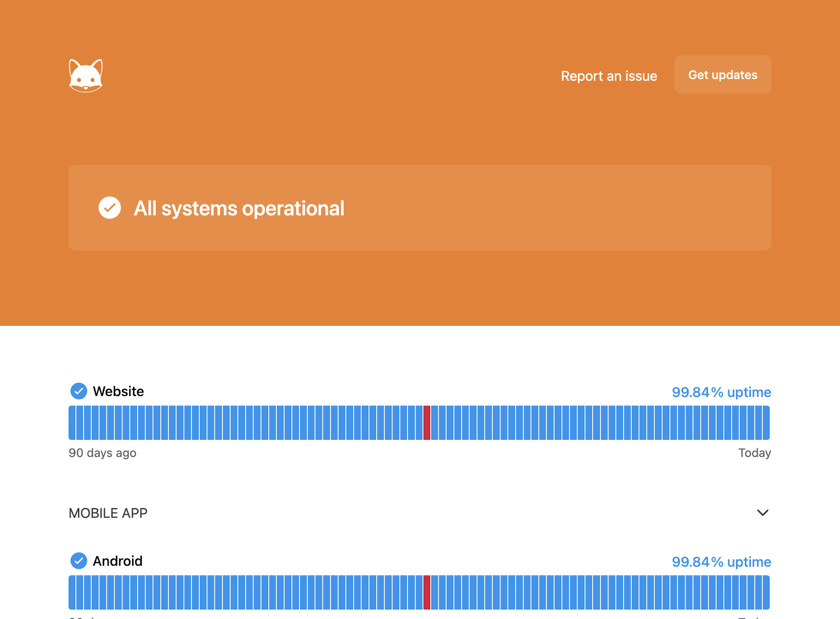The image size is (840, 619).
Task: Click the fox logo in header
Action: pos(86,76)
